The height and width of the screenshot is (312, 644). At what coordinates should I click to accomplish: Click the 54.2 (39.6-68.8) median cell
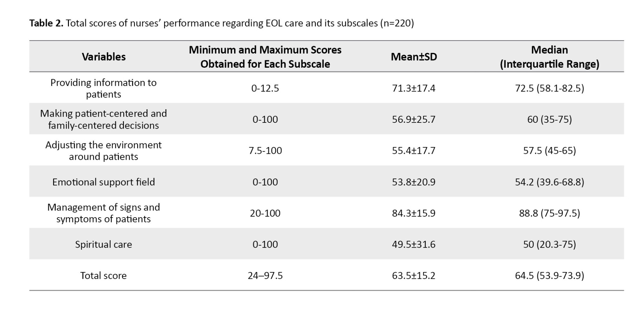(549, 182)
